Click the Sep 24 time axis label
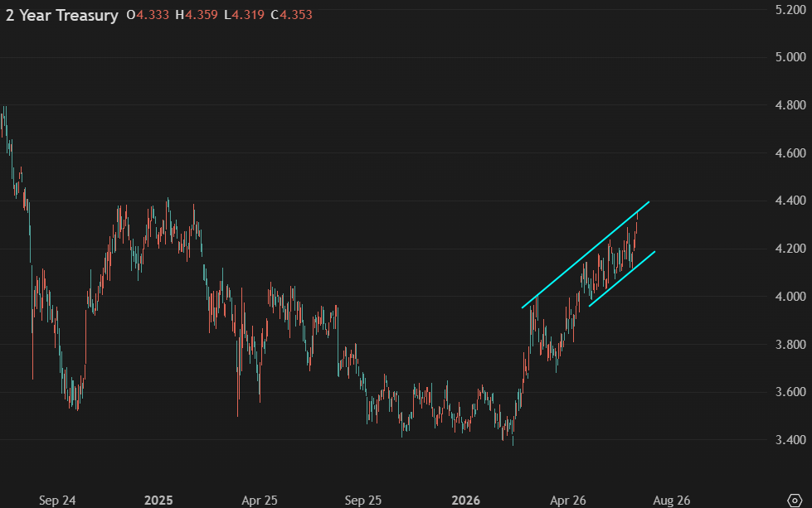 [x=57, y=501]
